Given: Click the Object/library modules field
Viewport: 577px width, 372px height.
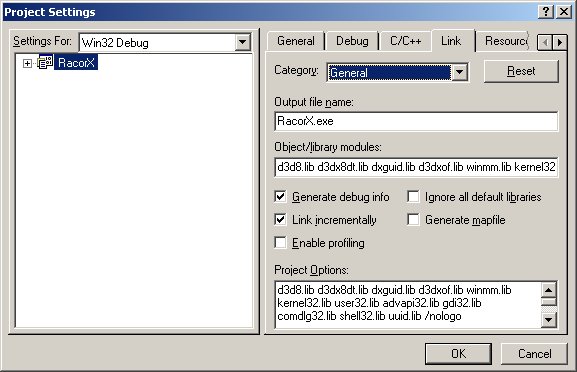Looking at the screenshot, I should click(x=416, y=167).
